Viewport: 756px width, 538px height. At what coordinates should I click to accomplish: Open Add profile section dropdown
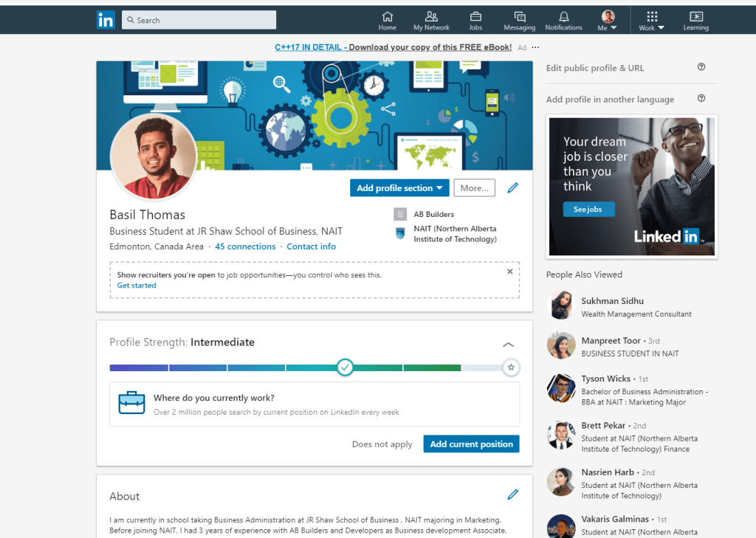pyautogui.click(x=399, y=188)
